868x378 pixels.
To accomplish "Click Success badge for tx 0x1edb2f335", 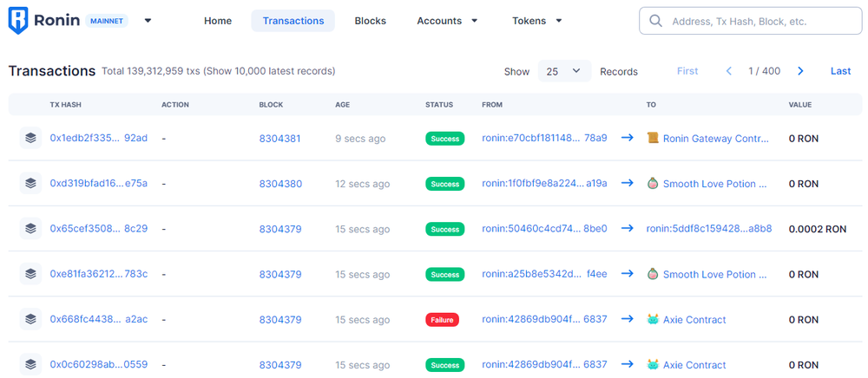I will (445, 139).
